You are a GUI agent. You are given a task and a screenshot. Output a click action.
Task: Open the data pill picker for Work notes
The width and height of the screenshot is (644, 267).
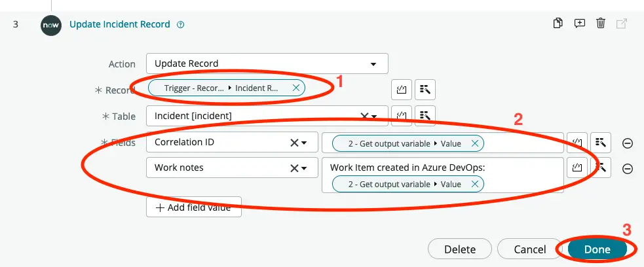(x=601, y=168)
